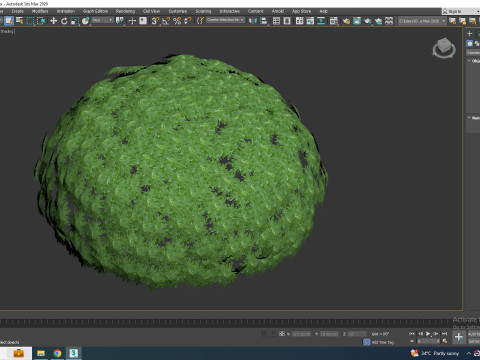Open the project folder path dropdown

coord(422,21)
